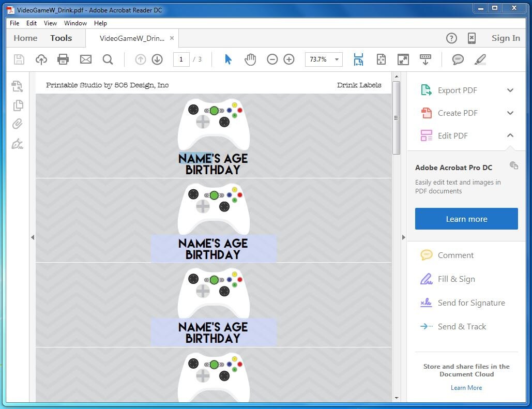The width and height of the screenshot is (532, 409).
Task: Open the Page Thumbnails panel
Action: [x=18, y=105]
